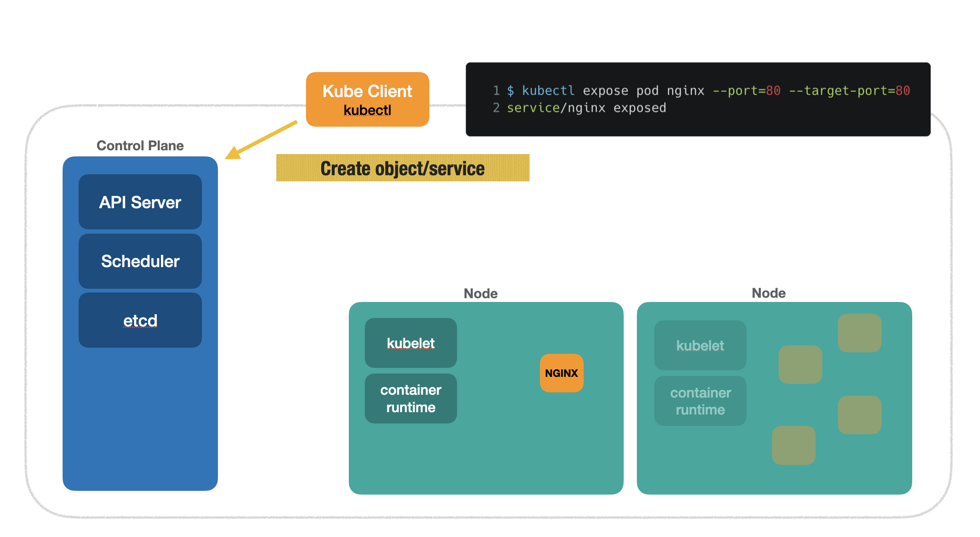Viewport: 980px width, 537px height.
Task: Select faded container runtime in second Node
Action: (700, 401)
